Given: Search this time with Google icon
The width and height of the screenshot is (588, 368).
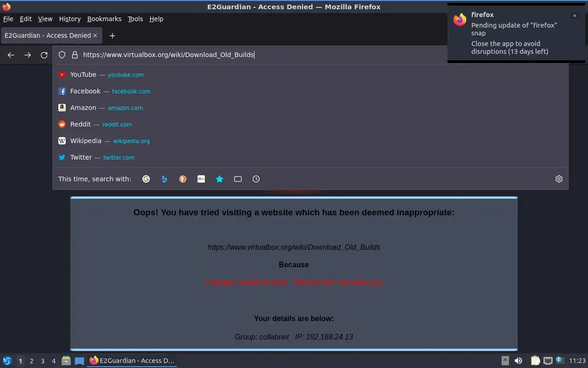Looking at the screenshot, I should (146, 179).
